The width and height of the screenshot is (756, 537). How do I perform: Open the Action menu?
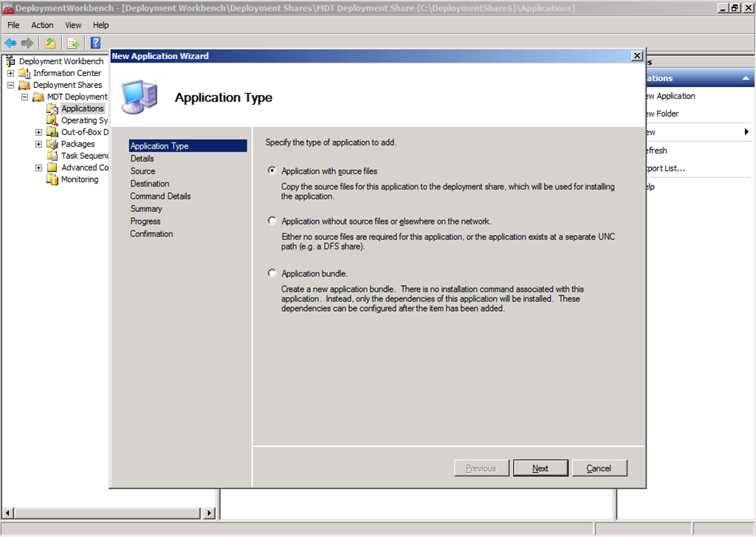pyautogui.click(x=42, y=25)
